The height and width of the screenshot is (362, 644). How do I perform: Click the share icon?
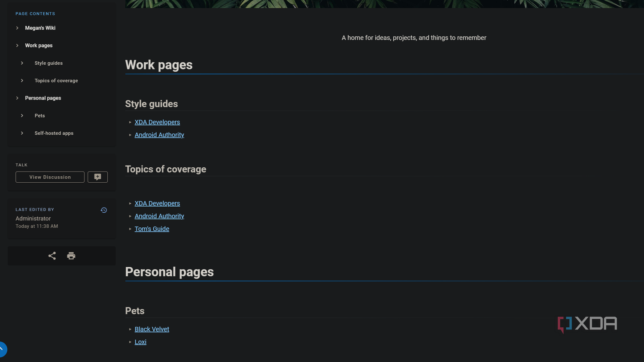(52, 256)
